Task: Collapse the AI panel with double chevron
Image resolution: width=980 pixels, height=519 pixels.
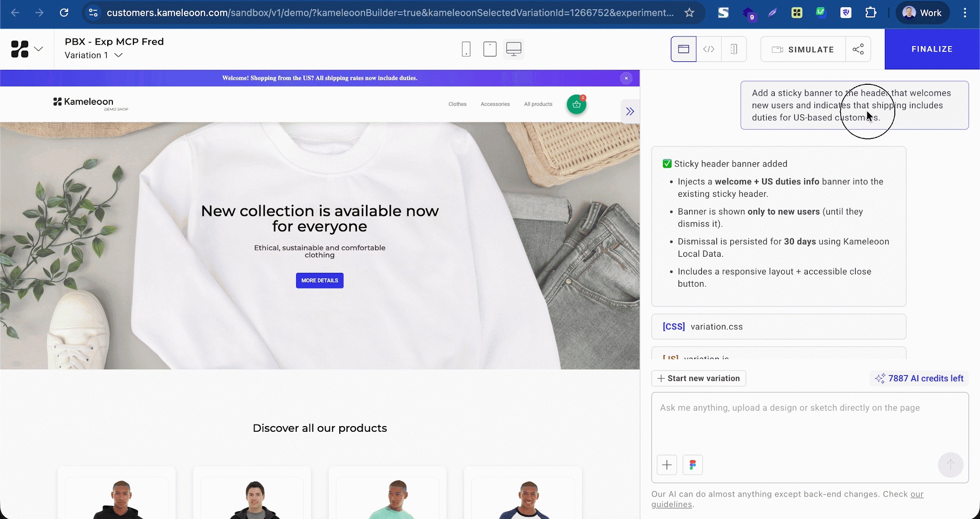Action: (x=630, y=112)
